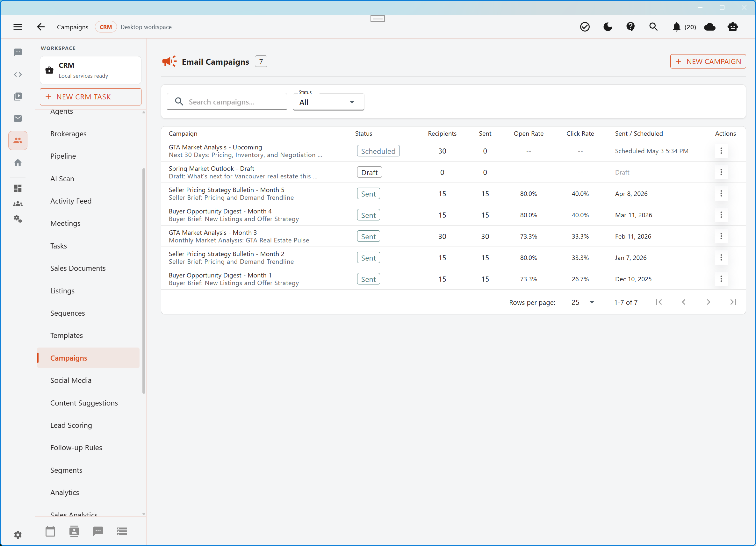The height and width of the screenshot is (546, 756).
Task: Click the Draft status chip
Action: coord(369,172)
